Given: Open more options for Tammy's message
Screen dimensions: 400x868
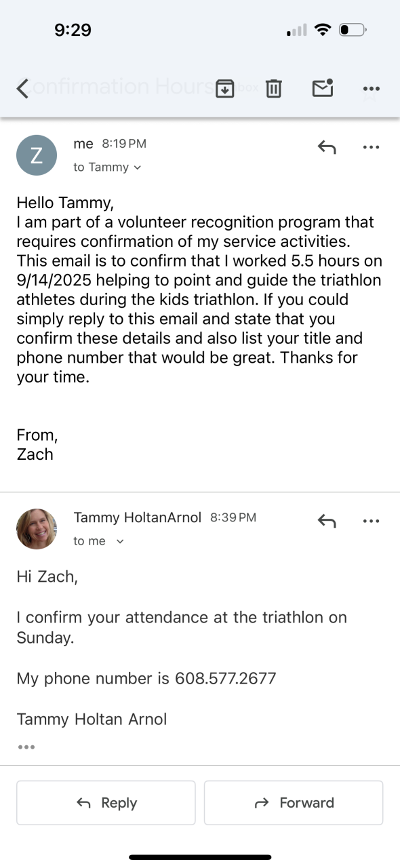Looking at the screenshot, I should (371, 521).
